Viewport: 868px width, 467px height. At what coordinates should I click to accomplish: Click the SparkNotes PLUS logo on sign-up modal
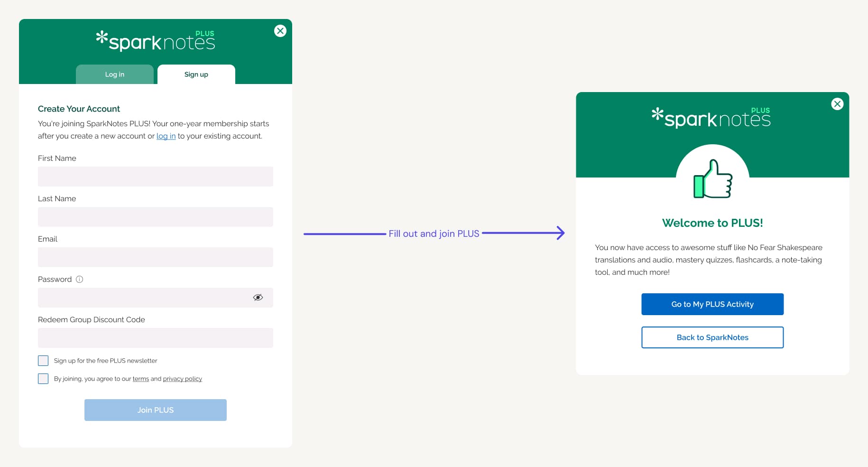155,41
